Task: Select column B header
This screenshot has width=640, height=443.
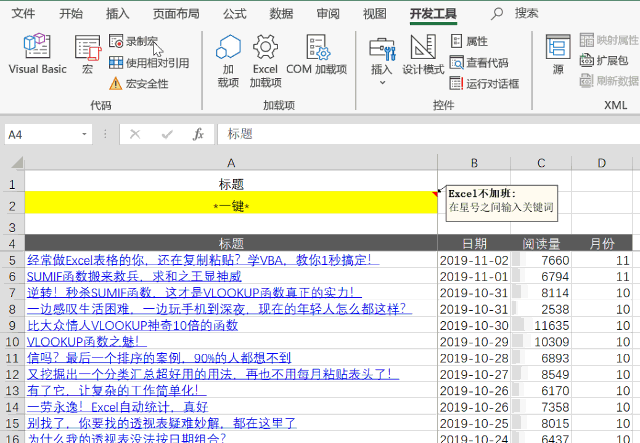Action: click(x=474, y=163)
